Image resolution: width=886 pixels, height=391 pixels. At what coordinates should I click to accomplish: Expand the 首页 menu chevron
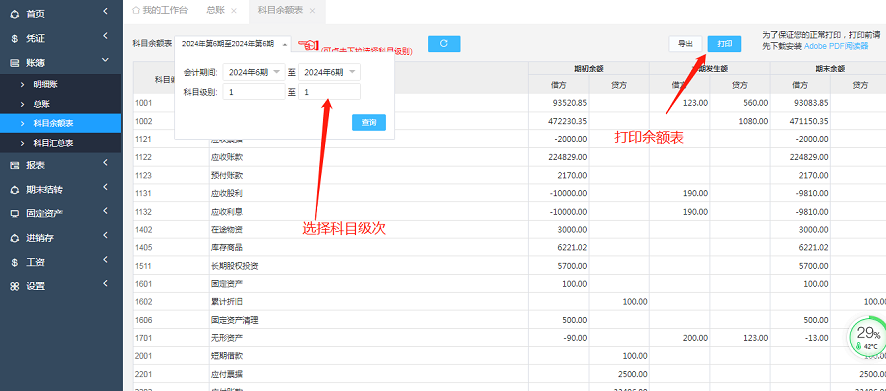[105, 11]
